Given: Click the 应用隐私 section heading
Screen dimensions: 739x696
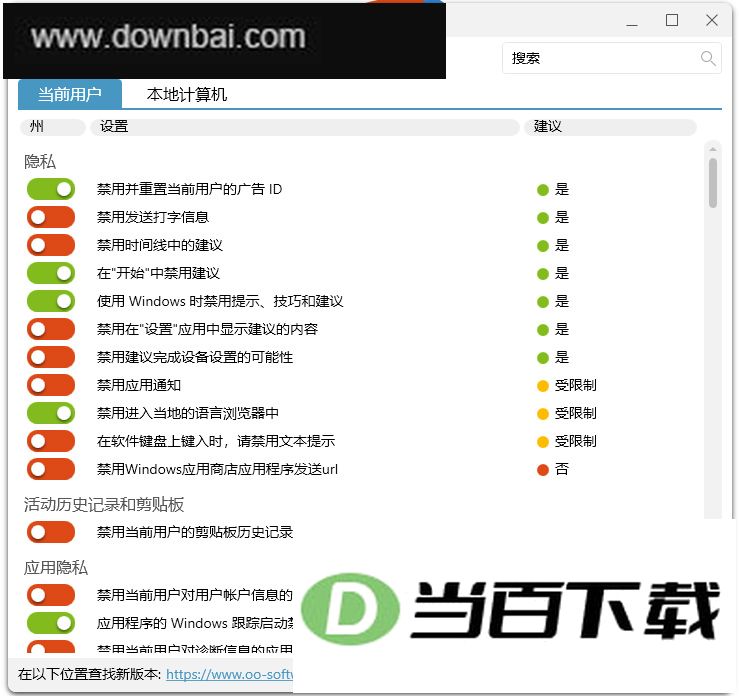Looking at the screenshot, I should click(56, 567).
